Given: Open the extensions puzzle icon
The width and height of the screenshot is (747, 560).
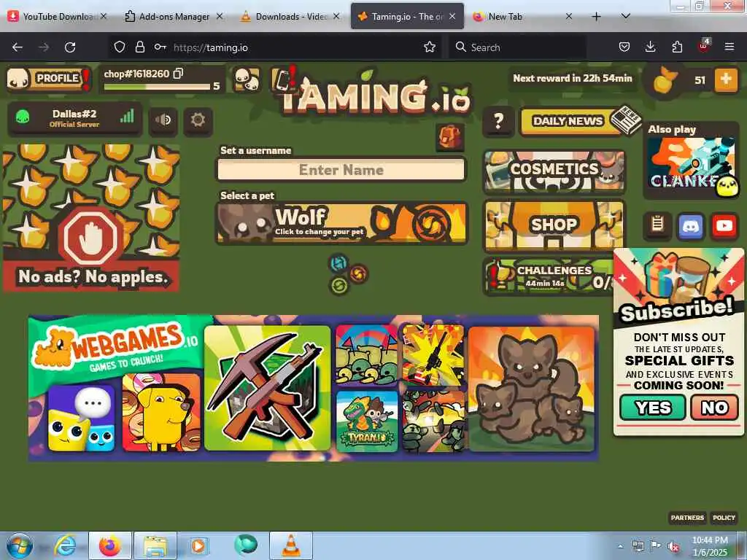Looking at the screenshot, I should [677, 47].
